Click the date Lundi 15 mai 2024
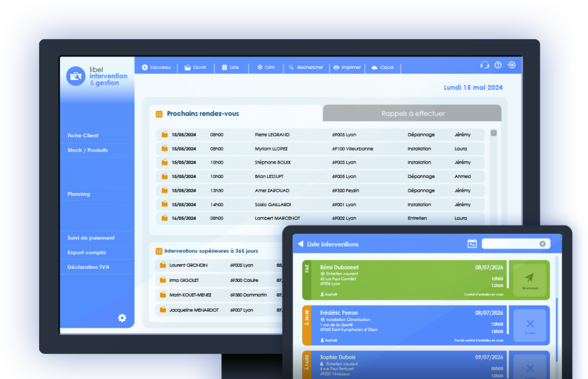The width and height of the screenshot is (588, 379). tap(473, 87)
